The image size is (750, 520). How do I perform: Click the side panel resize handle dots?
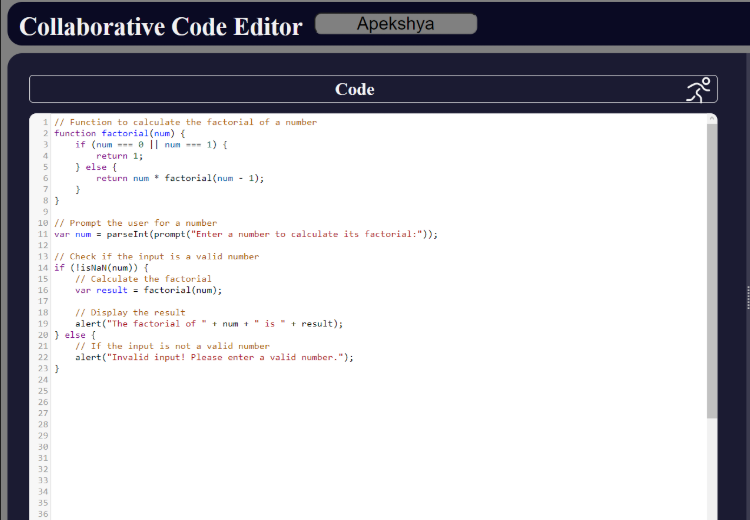748,298
